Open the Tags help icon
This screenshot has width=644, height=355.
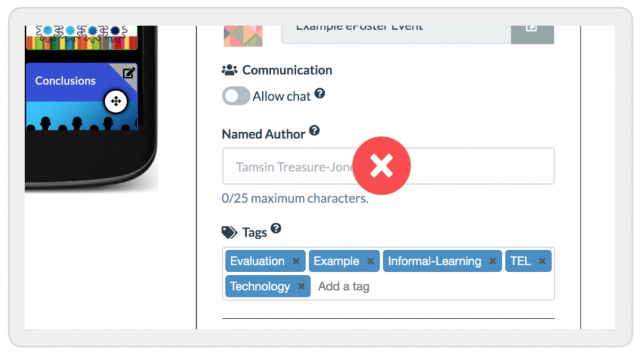tap(276, 228)
